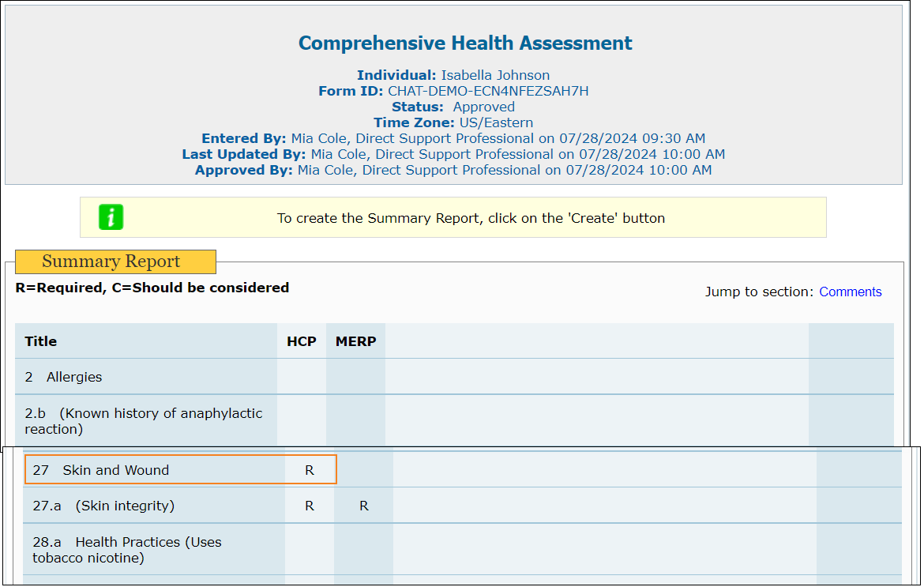Click the HCP column header

click(x=302, y=341)
